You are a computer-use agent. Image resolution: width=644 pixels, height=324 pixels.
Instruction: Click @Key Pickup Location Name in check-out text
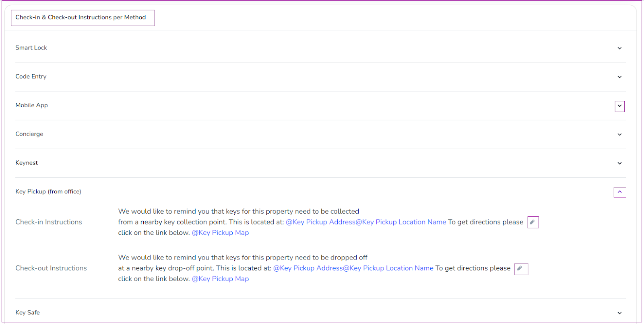[388, 268]
